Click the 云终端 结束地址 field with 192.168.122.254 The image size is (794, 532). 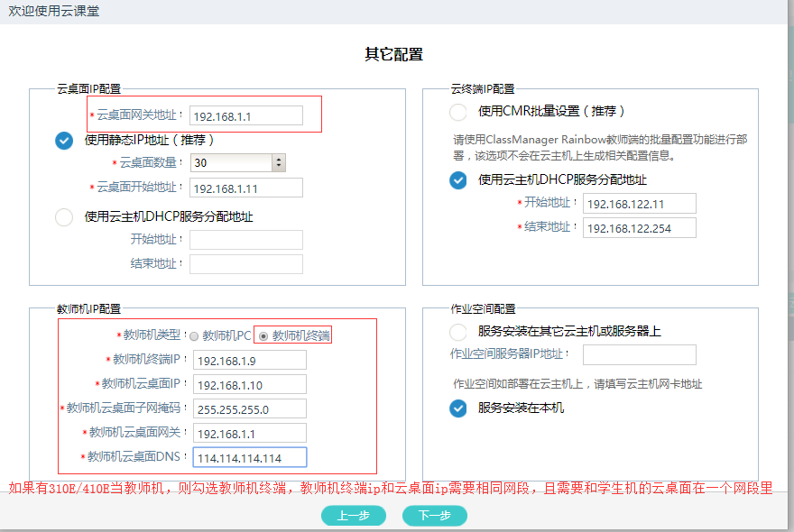pos(639,227)
